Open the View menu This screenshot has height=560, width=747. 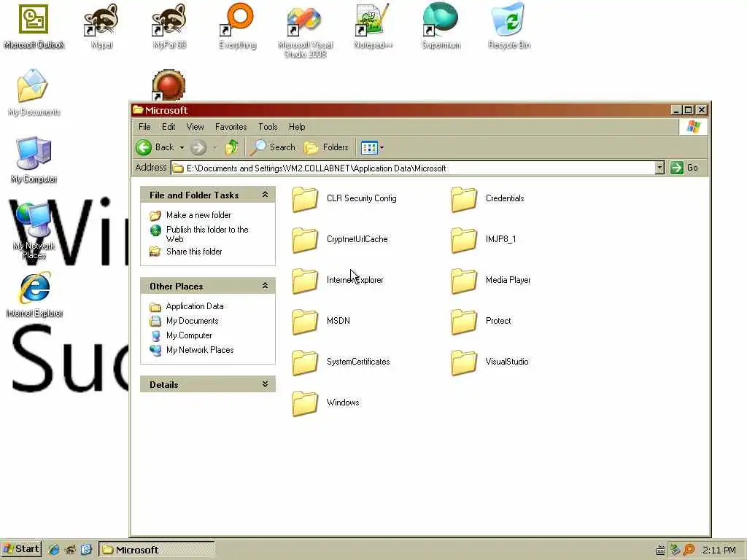point(195,127)
